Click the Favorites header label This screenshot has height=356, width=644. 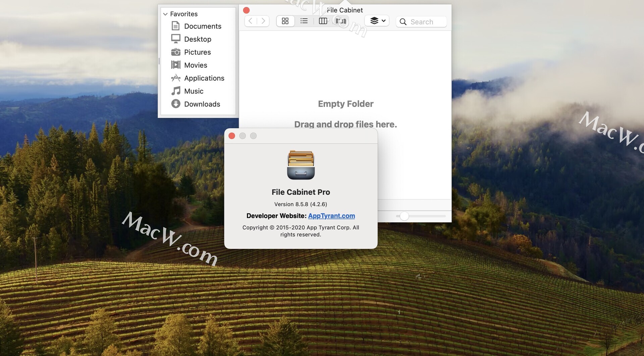coord(183,14)
